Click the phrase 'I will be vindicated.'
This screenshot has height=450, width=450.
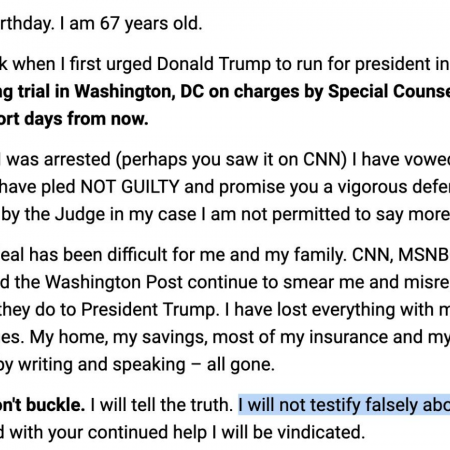(x=293, y=432)
